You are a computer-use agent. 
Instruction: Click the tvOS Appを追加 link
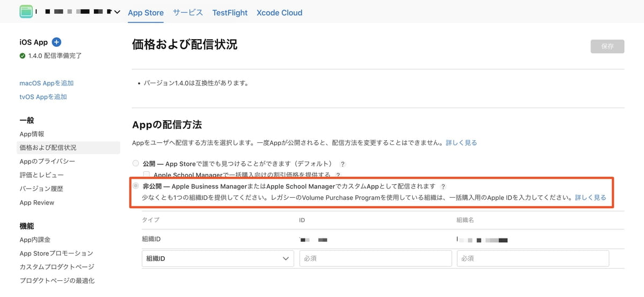pos(43,97)
